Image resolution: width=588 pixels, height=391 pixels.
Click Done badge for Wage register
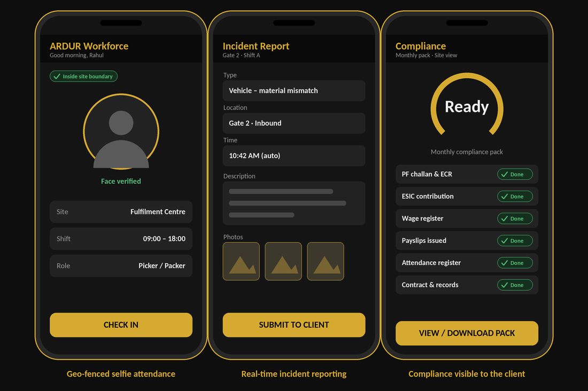(515, 218)
